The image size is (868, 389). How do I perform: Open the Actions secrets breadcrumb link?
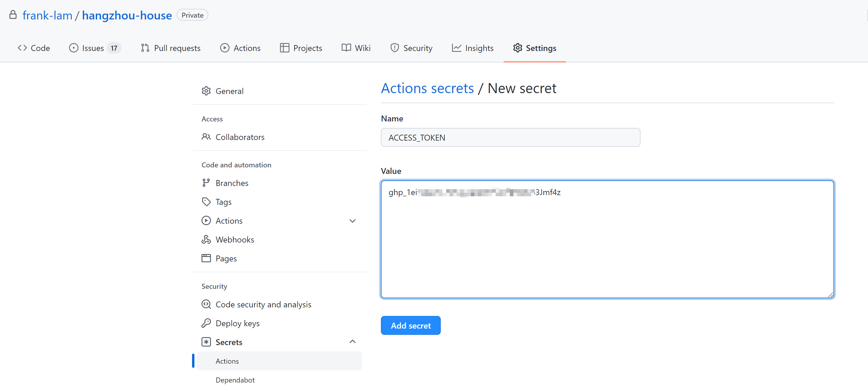(x=427, y=88)
